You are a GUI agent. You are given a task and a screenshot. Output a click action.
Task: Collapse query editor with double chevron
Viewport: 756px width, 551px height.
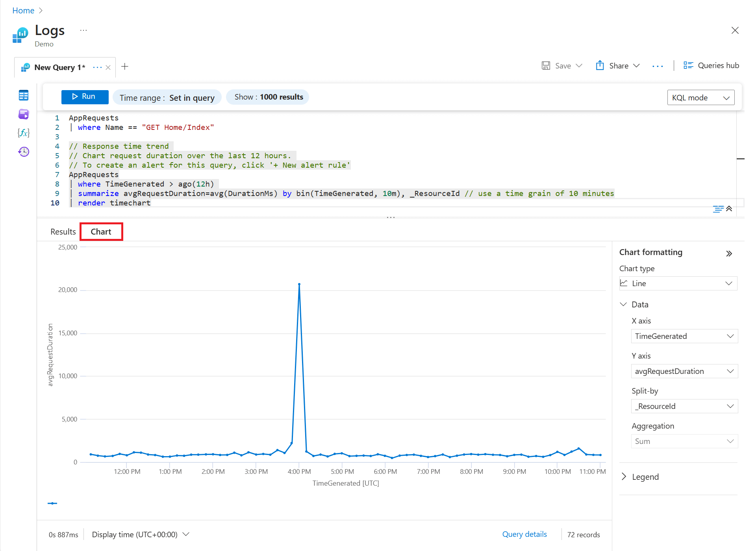pos(729,209)
